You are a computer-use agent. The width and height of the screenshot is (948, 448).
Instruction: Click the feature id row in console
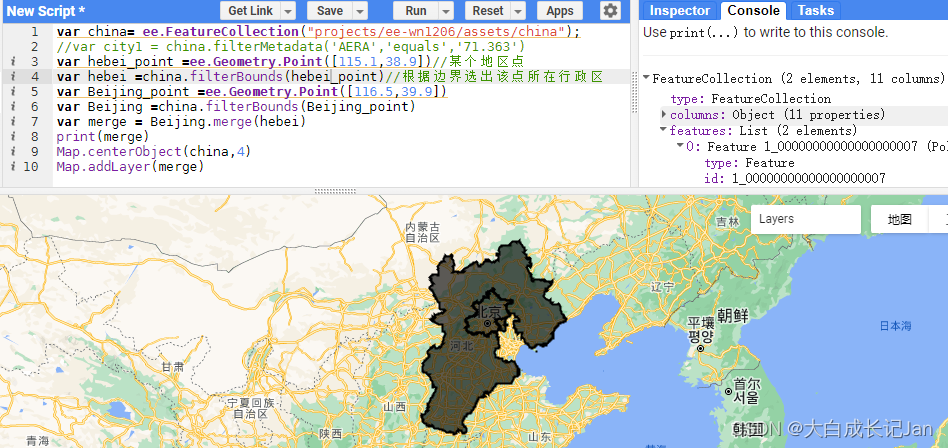(x=794, y=178)
